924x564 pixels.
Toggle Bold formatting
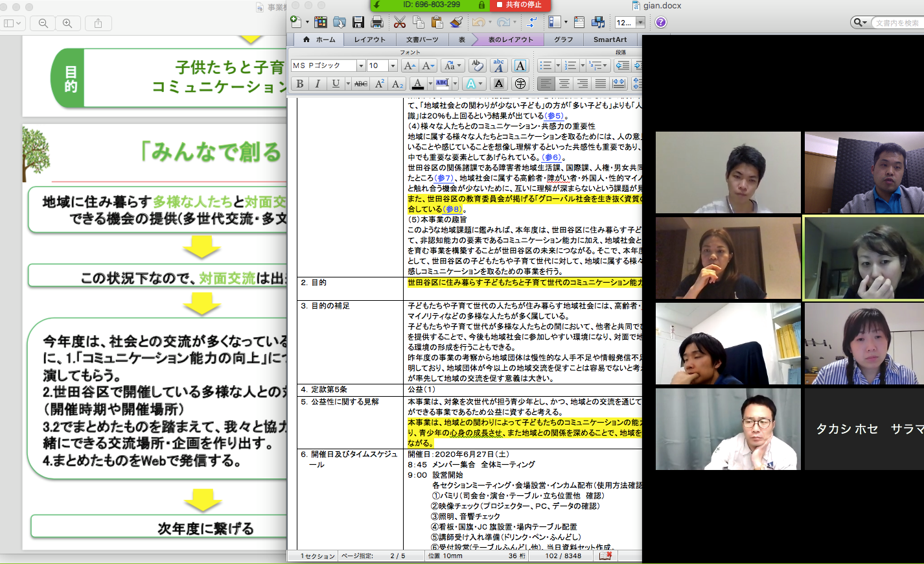(x=299, y=84)
